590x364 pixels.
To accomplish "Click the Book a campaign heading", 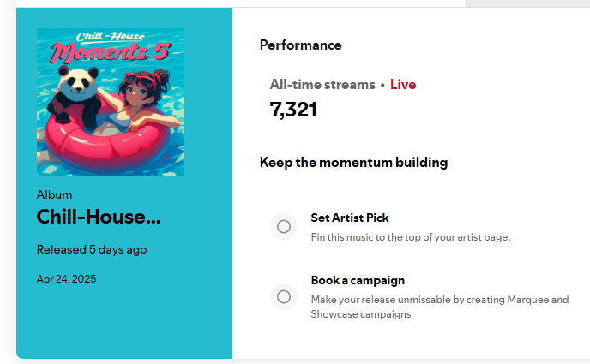I will 358,281.
